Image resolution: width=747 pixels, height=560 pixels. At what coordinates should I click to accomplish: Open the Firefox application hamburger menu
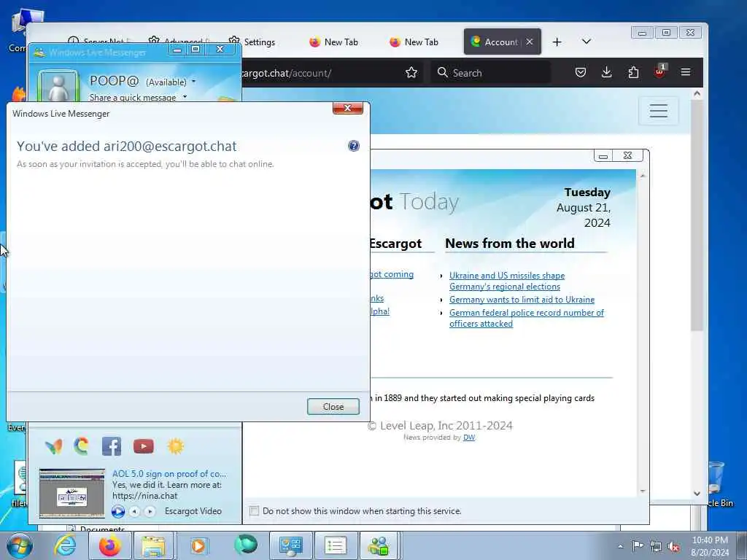[x=686, y=72]
